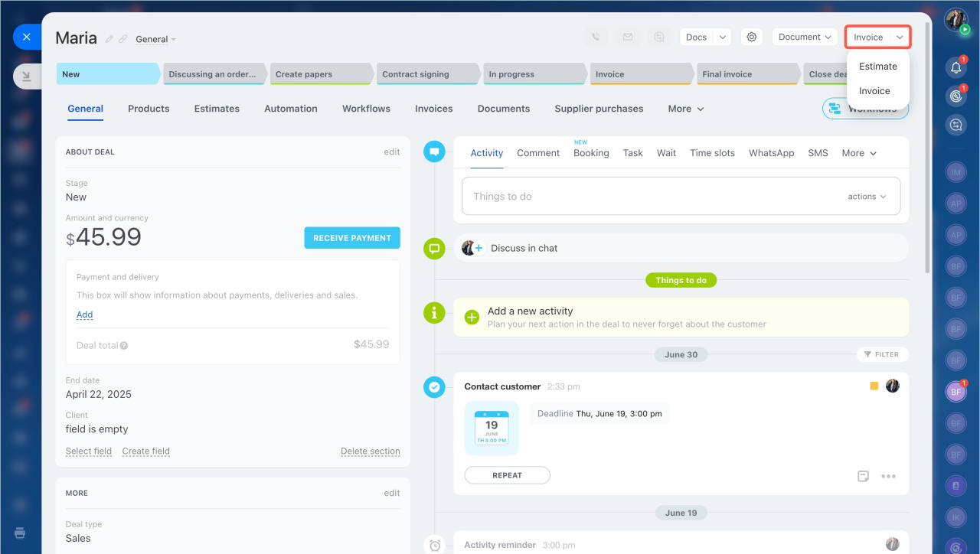Screen dimensions: 980x554
Task: Click the Docs button
Action: (x=697, y=37)
